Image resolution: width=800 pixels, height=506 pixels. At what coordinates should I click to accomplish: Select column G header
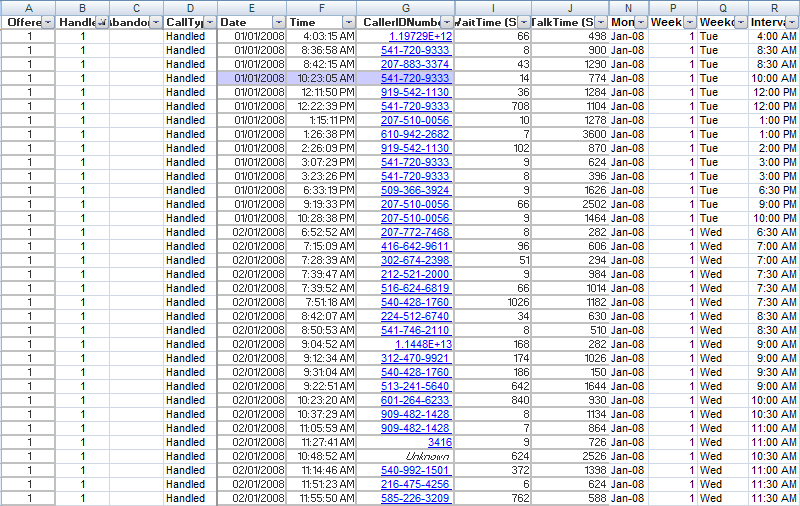pyautogui.click(x=406, y=7)
